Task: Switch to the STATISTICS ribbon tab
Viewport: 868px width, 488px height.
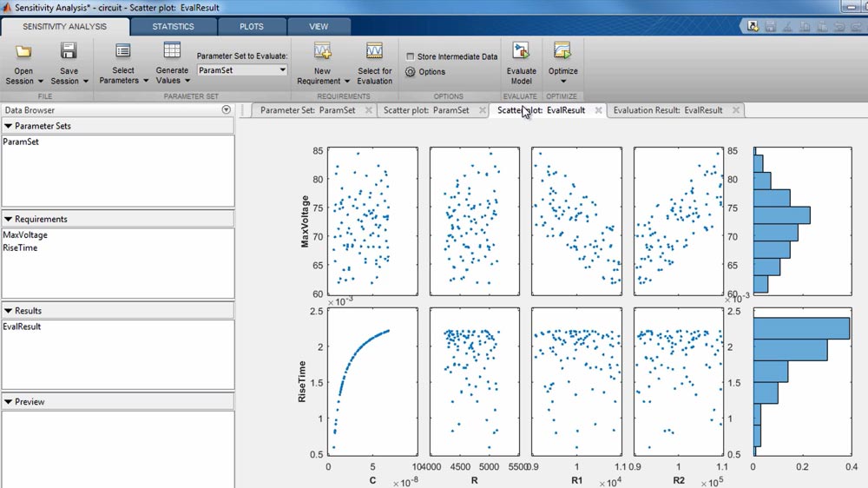Action: point(173,27)
